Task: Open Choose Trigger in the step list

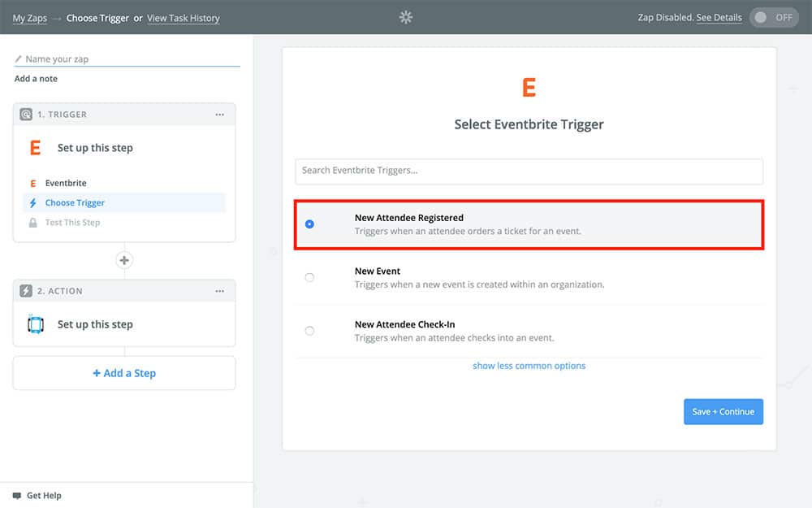Action: click(x=75, y=203)
